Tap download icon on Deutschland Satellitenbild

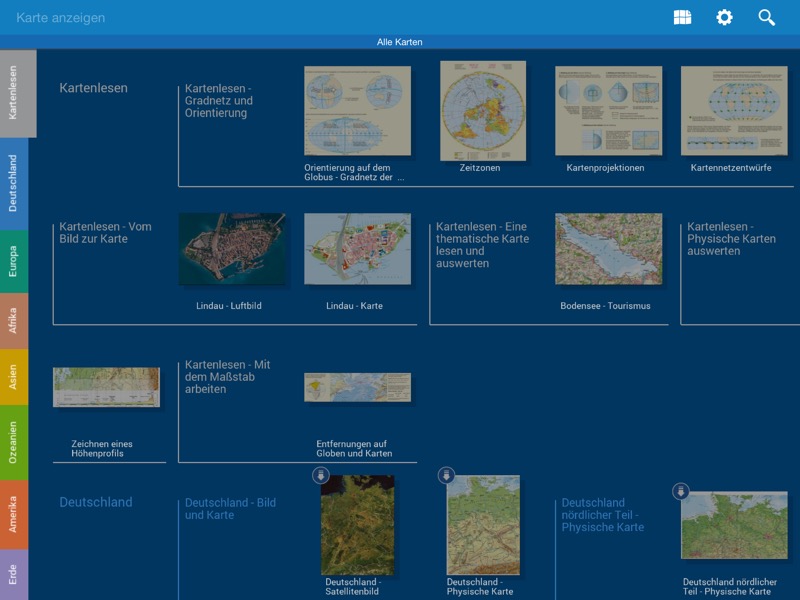click(x=320, y=475)
